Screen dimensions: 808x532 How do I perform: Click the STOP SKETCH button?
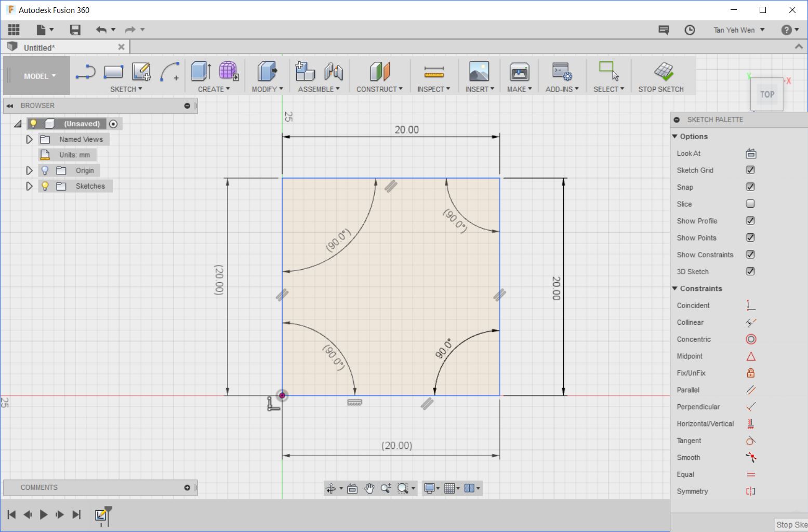tap(661, 76)
